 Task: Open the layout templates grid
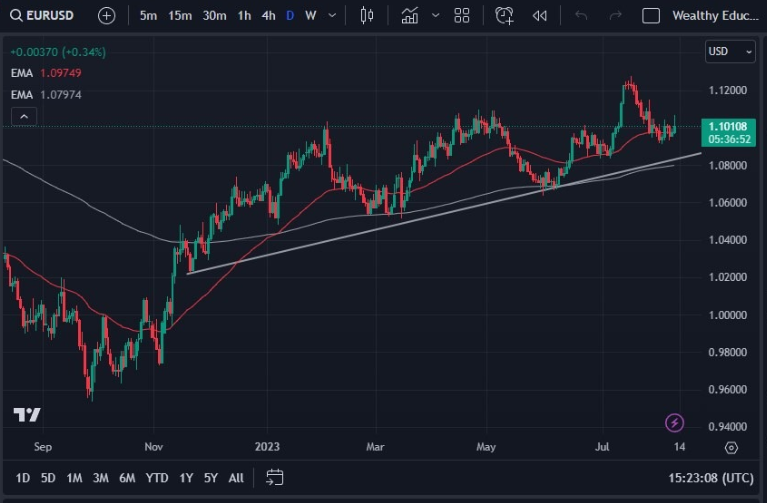click(461, 16)
